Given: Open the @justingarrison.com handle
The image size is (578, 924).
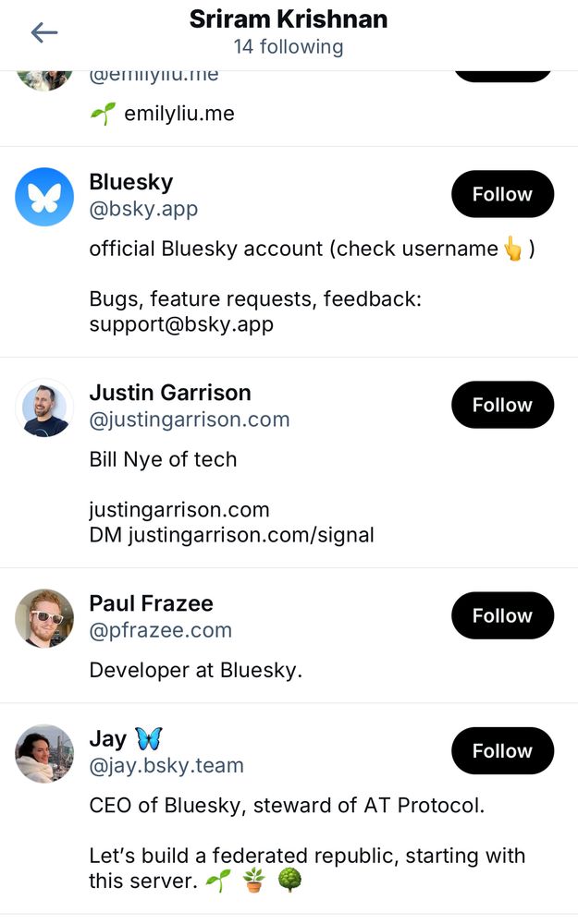Looking at the screenshot, I should (x=189, y=420).
